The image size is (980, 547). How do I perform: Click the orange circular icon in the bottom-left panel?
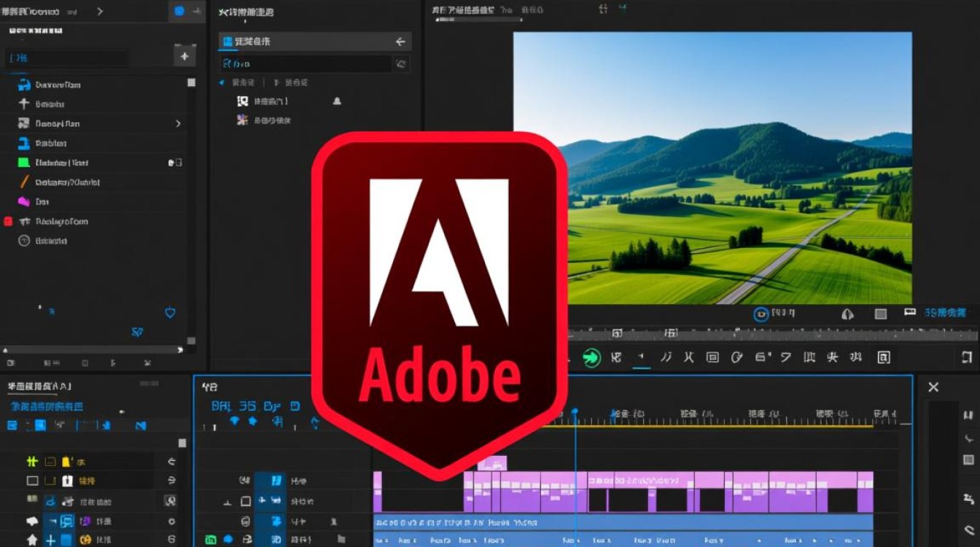pyautogui.click(x=85, y=540)
